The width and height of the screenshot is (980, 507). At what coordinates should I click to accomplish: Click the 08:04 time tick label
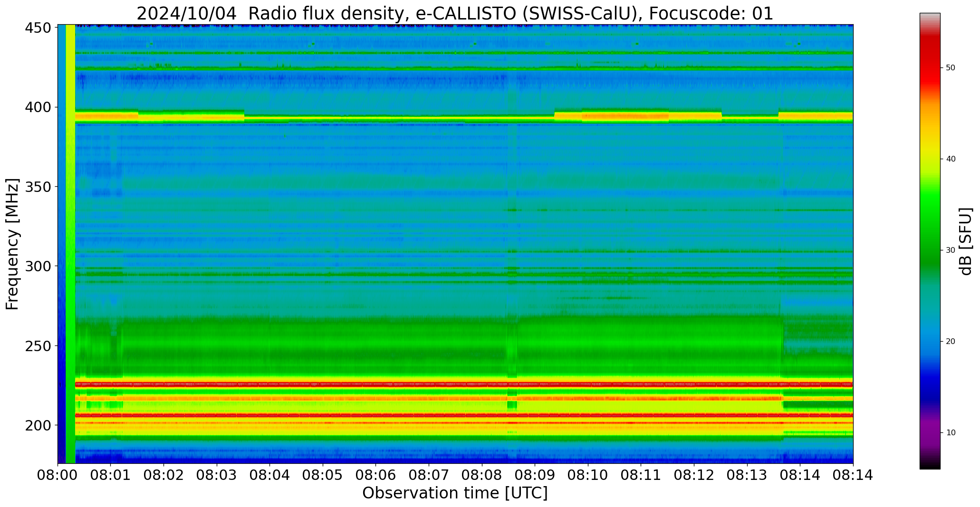point(270,475)
